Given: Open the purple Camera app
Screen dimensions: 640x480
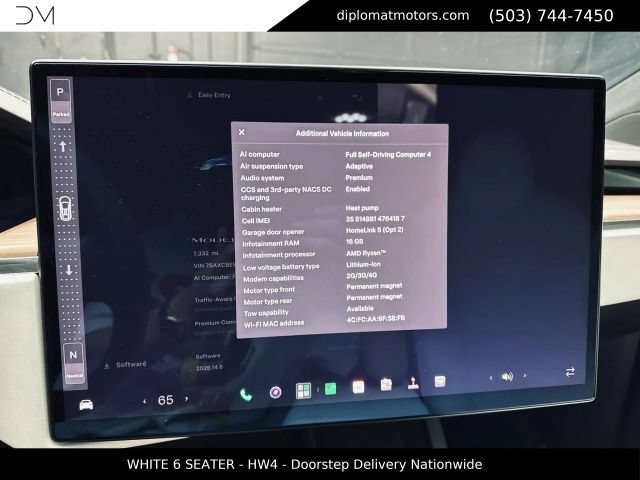Looking at the screenshot, I should click(x=276, y=393).
